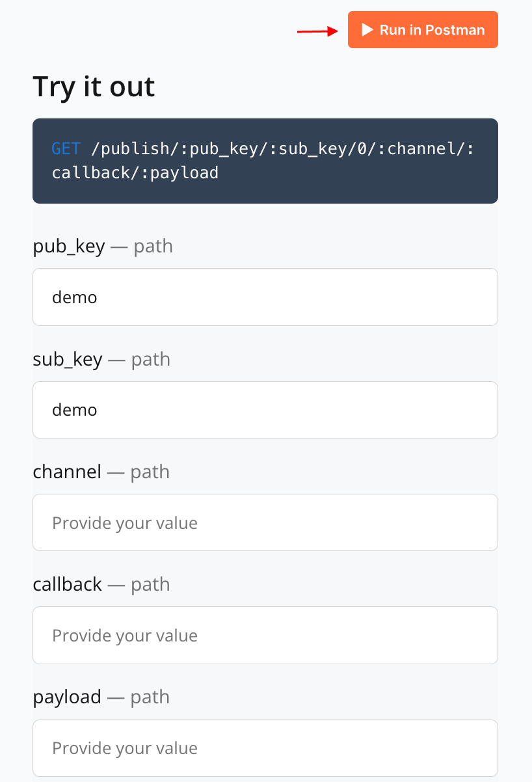
Task: Click 'callback/:payload' text in the endpoint
Action: click(135, 173)
